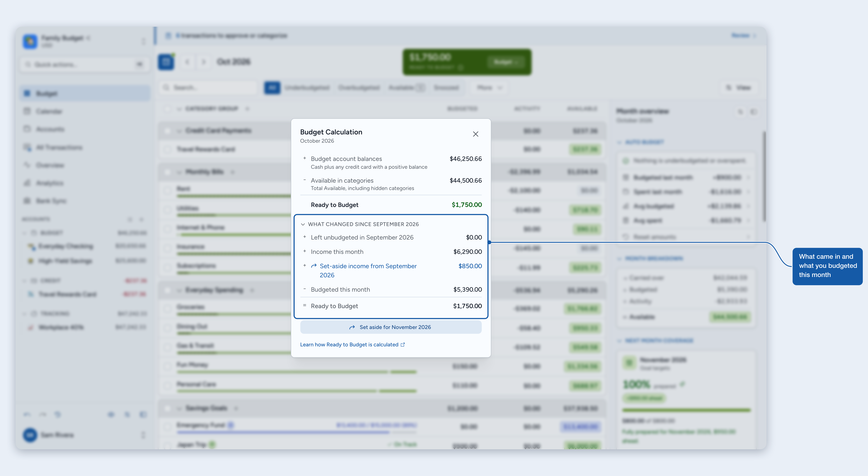868x476 pixels.
Task: Click 'Total Available, including hidden categories' note
Action: point(362,188)
